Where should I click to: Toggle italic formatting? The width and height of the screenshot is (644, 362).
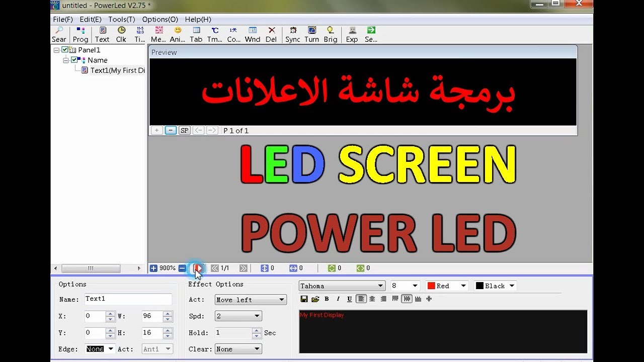tap(338, 299)
